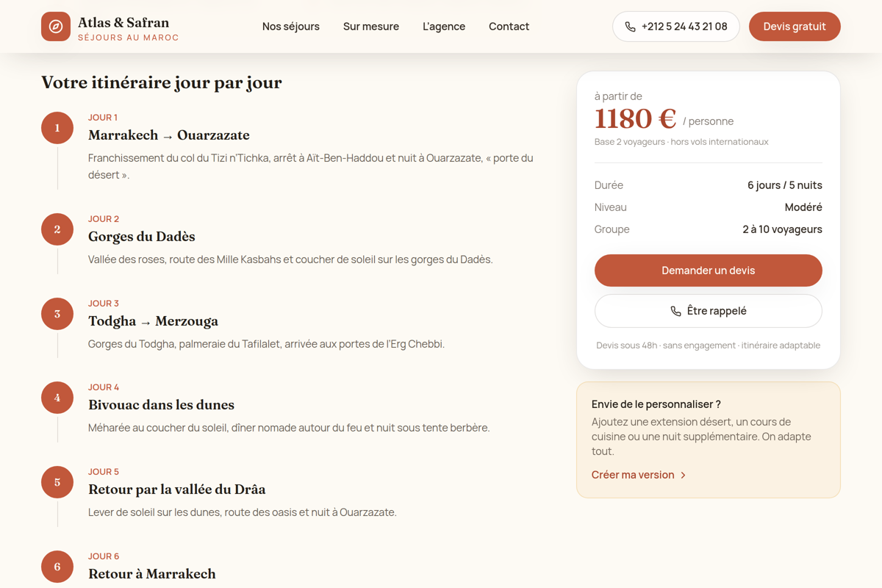Click Devis sous 48h footnote
Screen dimensions: 882x588
click(x=708, y=345)
